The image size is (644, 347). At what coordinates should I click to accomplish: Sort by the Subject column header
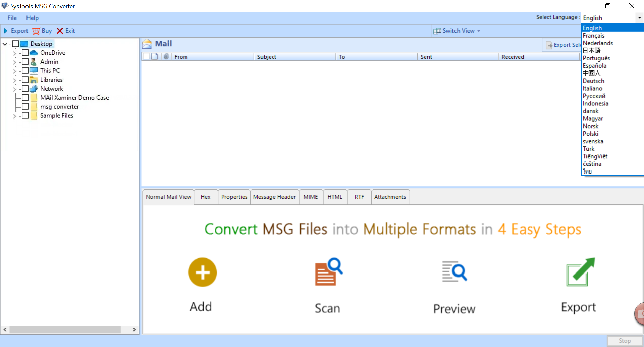pyautogui.click(x=294, y=57)
